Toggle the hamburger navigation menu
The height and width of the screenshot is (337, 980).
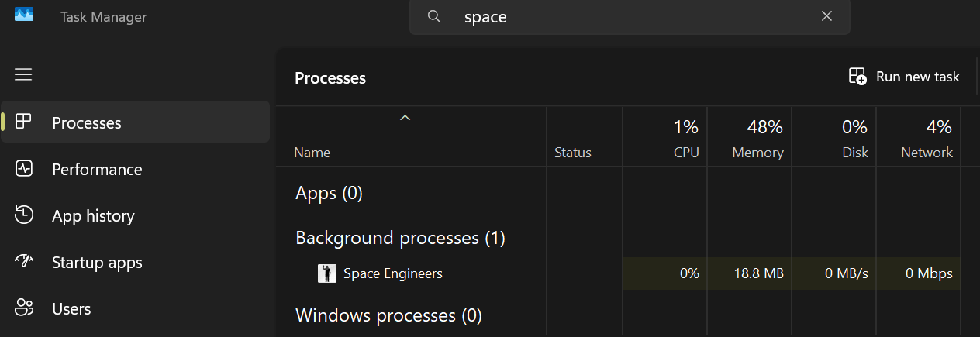click(23, 74)
